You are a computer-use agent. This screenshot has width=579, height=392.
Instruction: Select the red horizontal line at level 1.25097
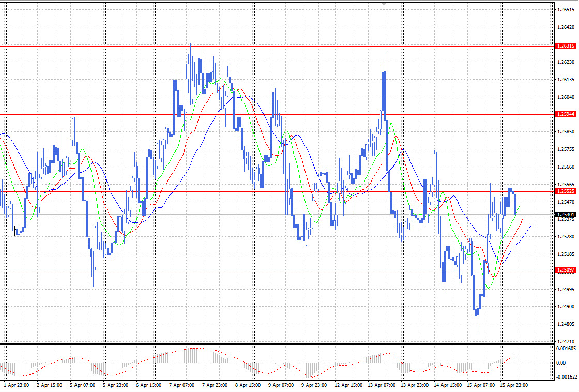277,270
